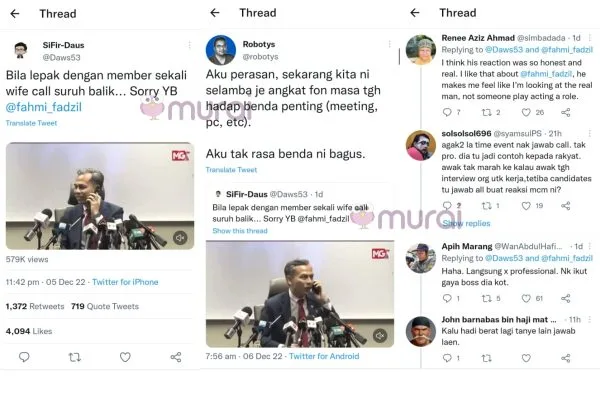Share the SiFir-Daus tweet
Screen dimensions: 600x400
176,357
